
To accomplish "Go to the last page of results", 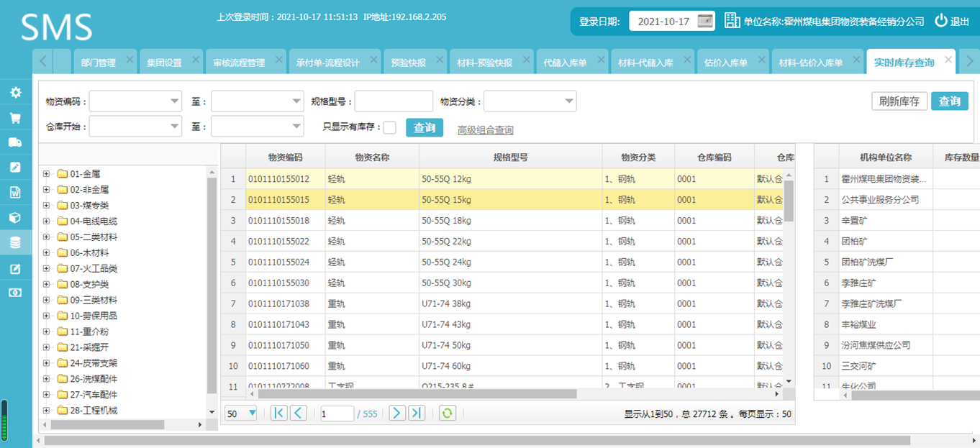I will click(417, 413).
